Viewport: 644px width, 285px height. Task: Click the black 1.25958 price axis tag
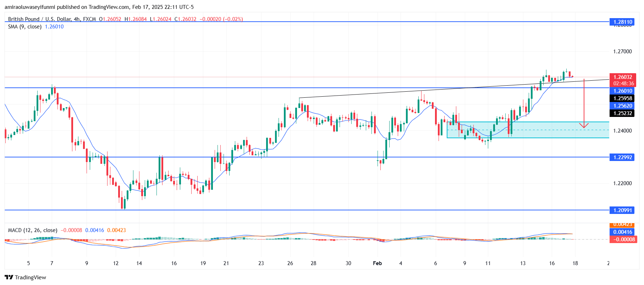click(623, 98)
